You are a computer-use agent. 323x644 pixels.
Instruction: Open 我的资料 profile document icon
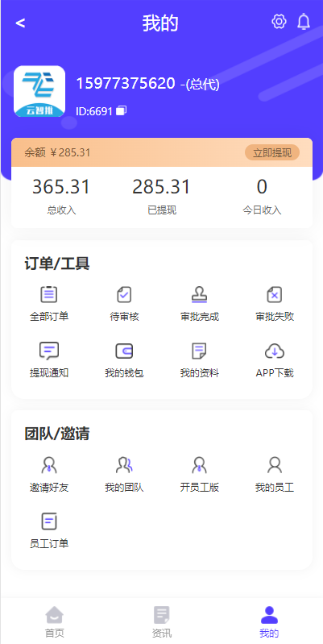click(199, 351)
